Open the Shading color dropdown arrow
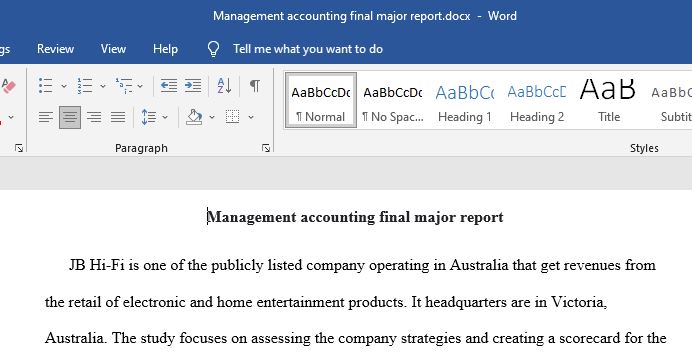Viewport: 692px width, 360px height. (x=212, y=117)
